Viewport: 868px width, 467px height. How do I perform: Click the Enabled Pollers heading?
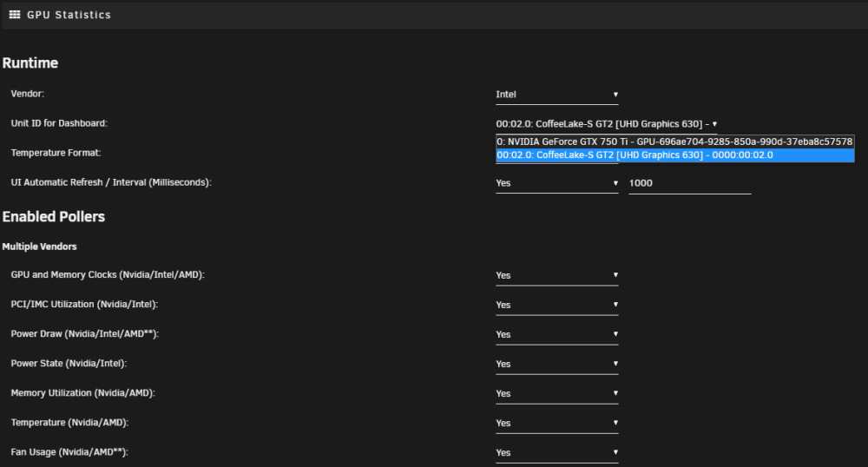click(x=53, y=216)
